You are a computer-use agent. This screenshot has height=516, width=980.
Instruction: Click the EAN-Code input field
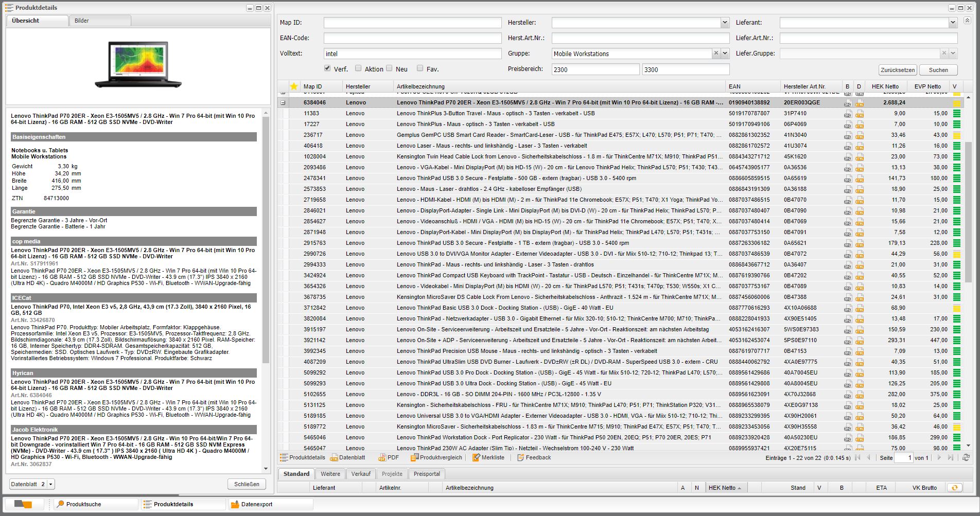412,38
